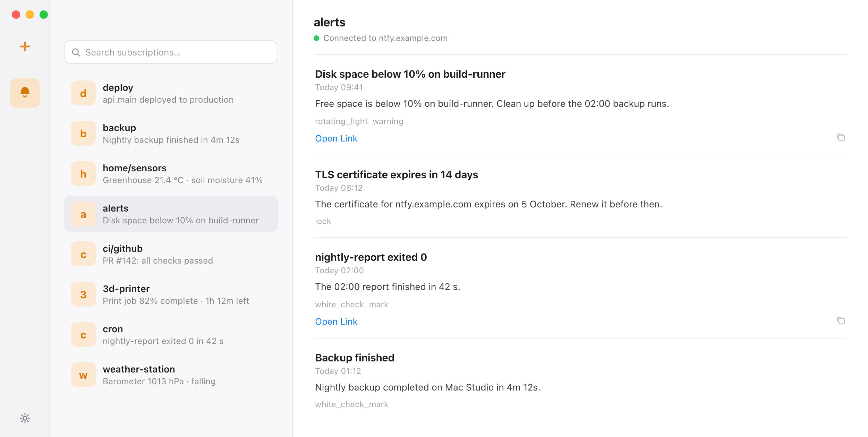The height and width of the screenshot is (437, 868).
Task: Select the alerts subscription row
Action: pyautogui.click(x=171, y=214)
